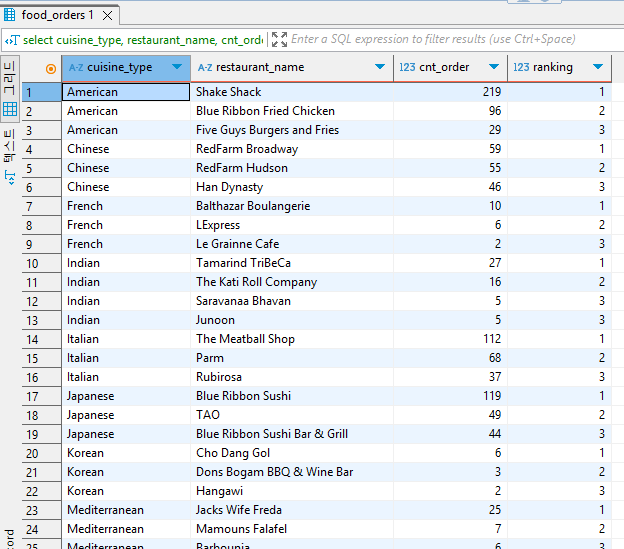Open ranking column filter dropdown
The width and height of the screenshot is (624, 549).
tap(597, 66)
